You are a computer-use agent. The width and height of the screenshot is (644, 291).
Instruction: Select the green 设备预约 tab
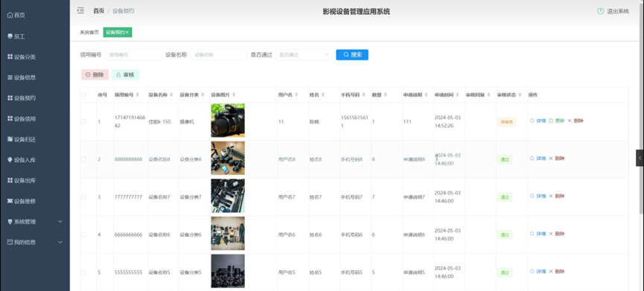click(x=118, y=33)
